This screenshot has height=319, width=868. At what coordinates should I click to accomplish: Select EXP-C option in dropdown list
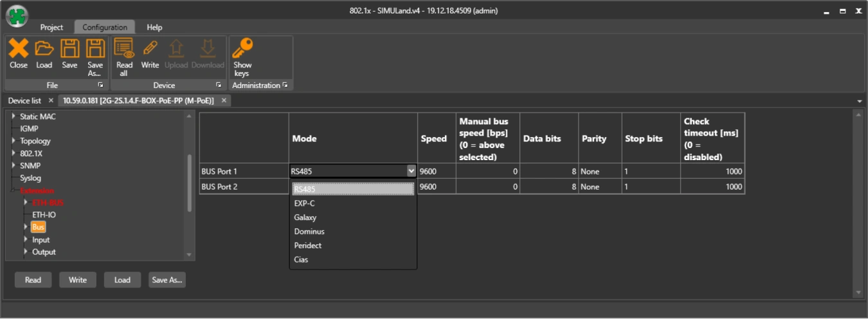click(x=304, y=203)
